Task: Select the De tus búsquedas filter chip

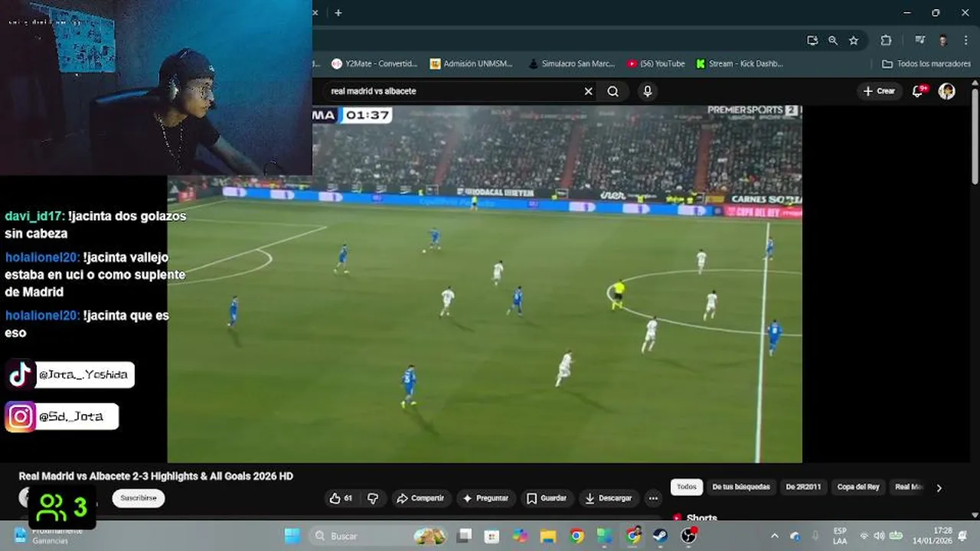Action: pyautogui.click(x=740, y=487)
